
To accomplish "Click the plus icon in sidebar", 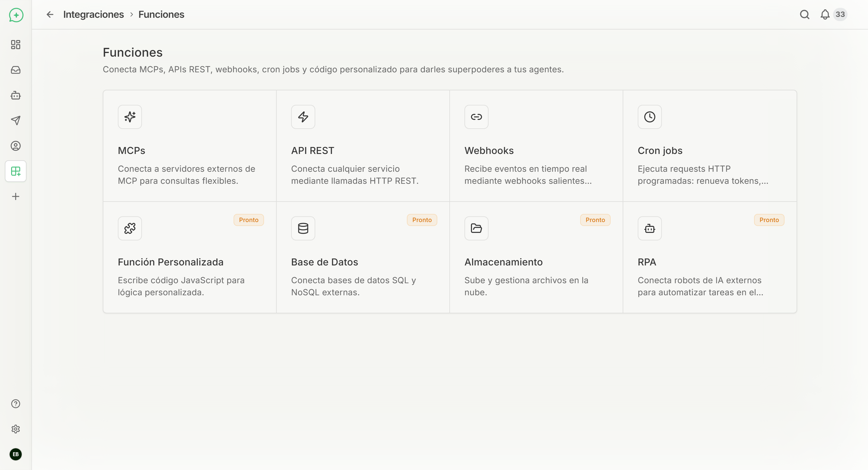I will tap(15, 196).
